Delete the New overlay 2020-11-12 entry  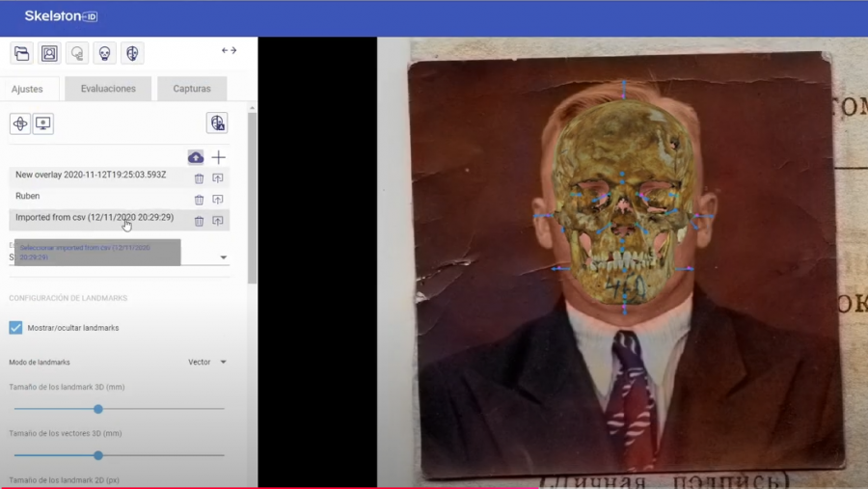[199, 178]
